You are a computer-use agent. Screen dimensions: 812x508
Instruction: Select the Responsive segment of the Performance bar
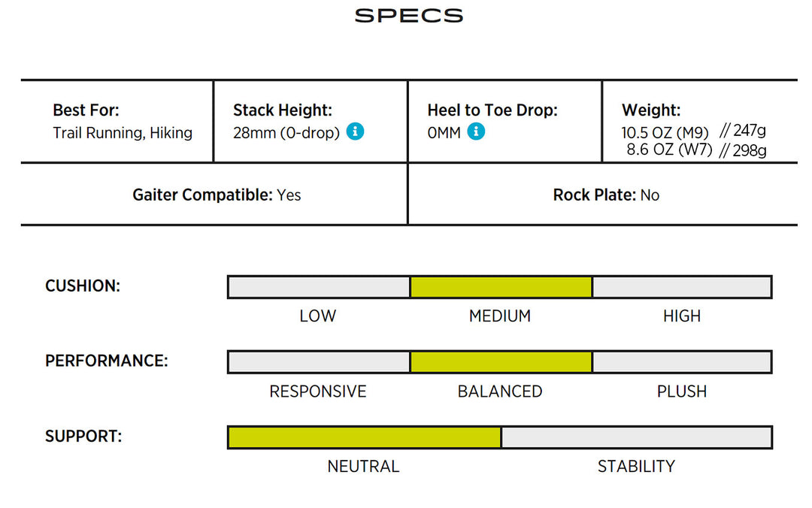click(x=319, y=361)
